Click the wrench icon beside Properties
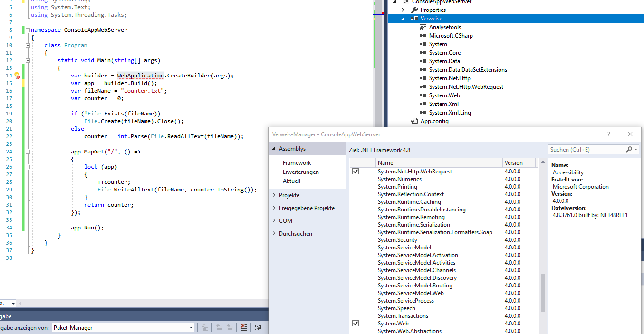Viewport: 644px width, 334px height. 414,10
